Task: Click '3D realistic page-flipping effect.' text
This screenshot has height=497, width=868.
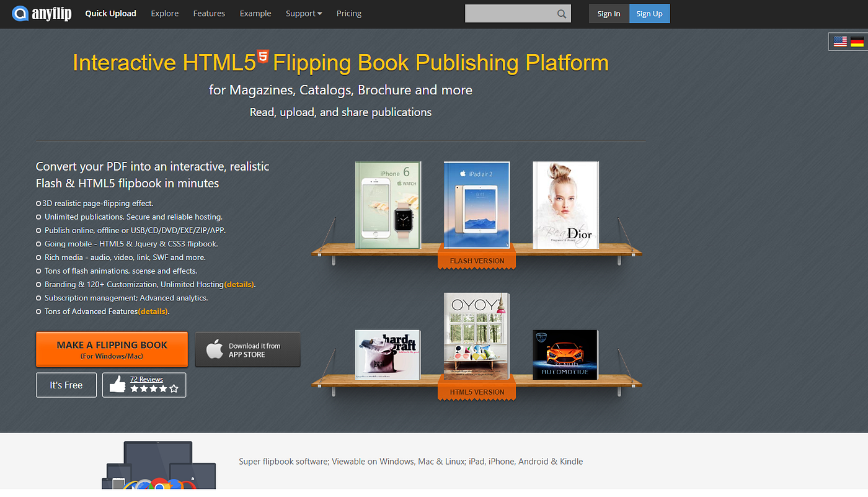Action: click(98, 204)
